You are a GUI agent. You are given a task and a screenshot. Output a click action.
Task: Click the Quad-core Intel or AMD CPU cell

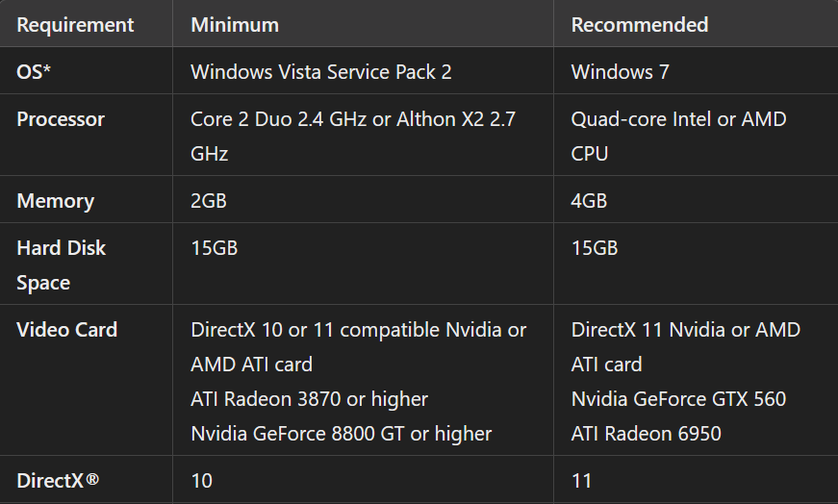tap(678, 120)
